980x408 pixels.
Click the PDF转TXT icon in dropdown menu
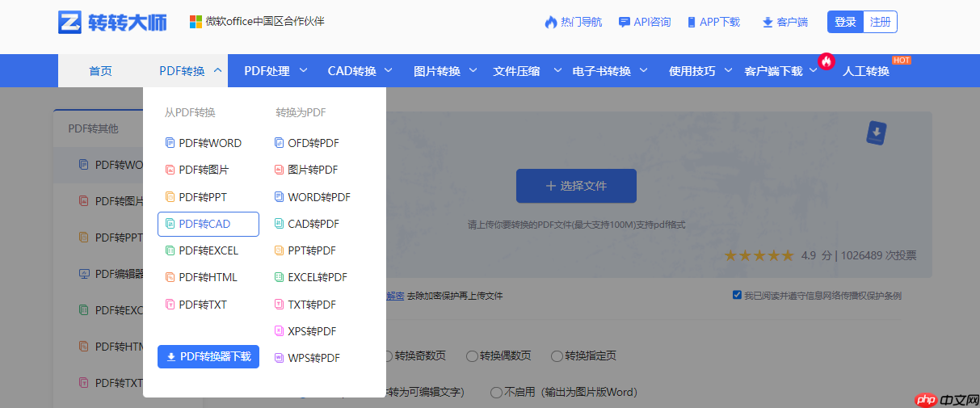pos(170,305)
